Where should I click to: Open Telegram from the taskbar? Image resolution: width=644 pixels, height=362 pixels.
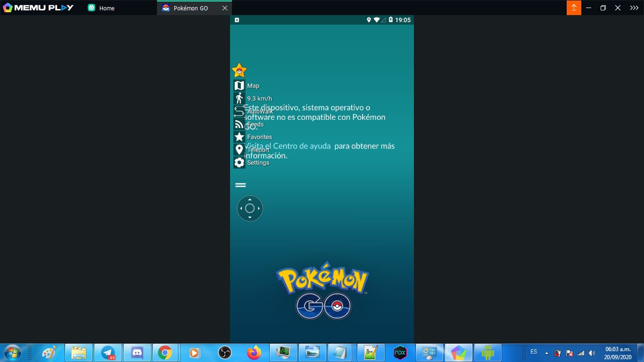[x=108, y=353]
